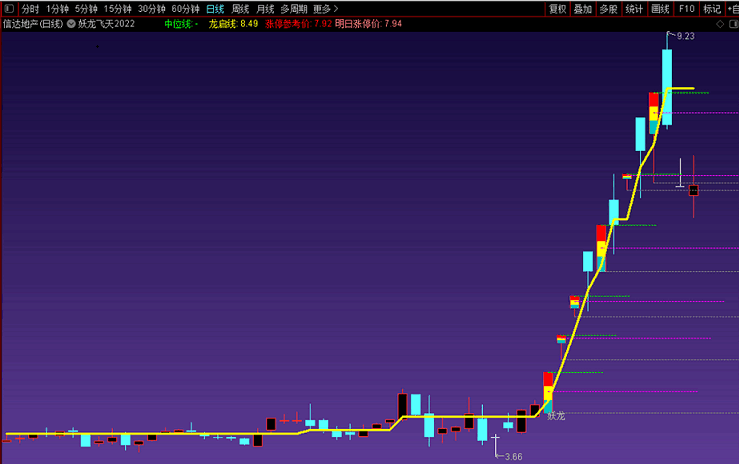The height and width of the screenshot is (464, 739).
Task: Switch to the 周线 weekly chart tab
Action: tap(240, 9)
